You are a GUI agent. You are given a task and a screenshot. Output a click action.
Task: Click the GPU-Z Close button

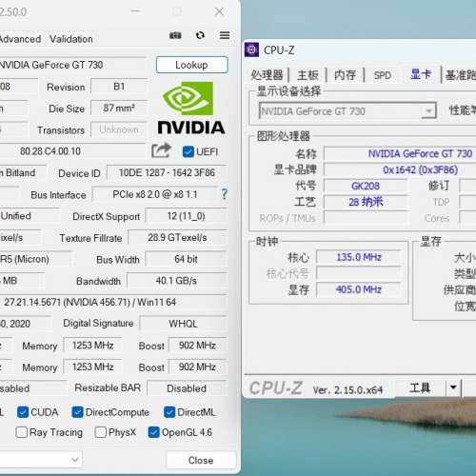coord(201,460)
